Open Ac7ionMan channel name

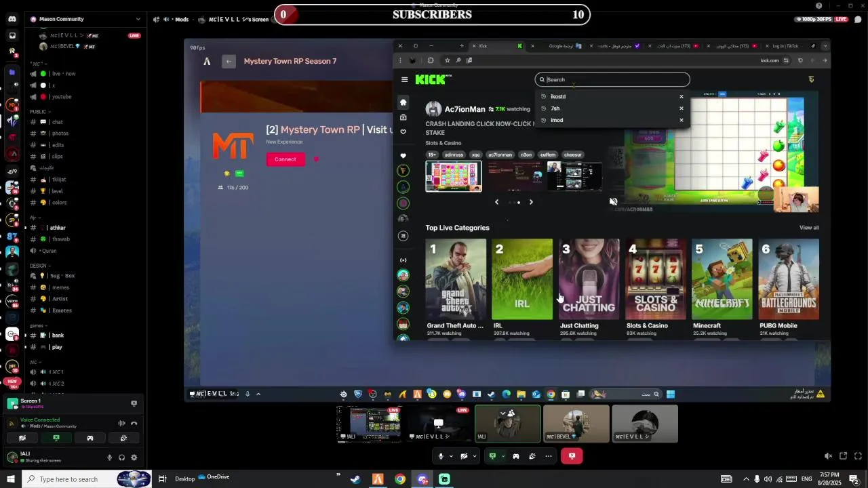tap(465, 109)
